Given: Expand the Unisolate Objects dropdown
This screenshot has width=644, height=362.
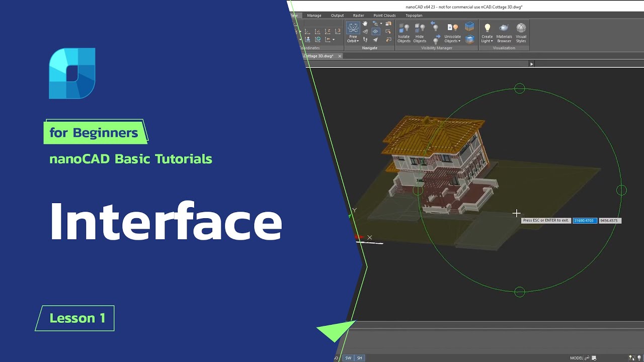Looking at the screenshot, I should tap(459, 41).
